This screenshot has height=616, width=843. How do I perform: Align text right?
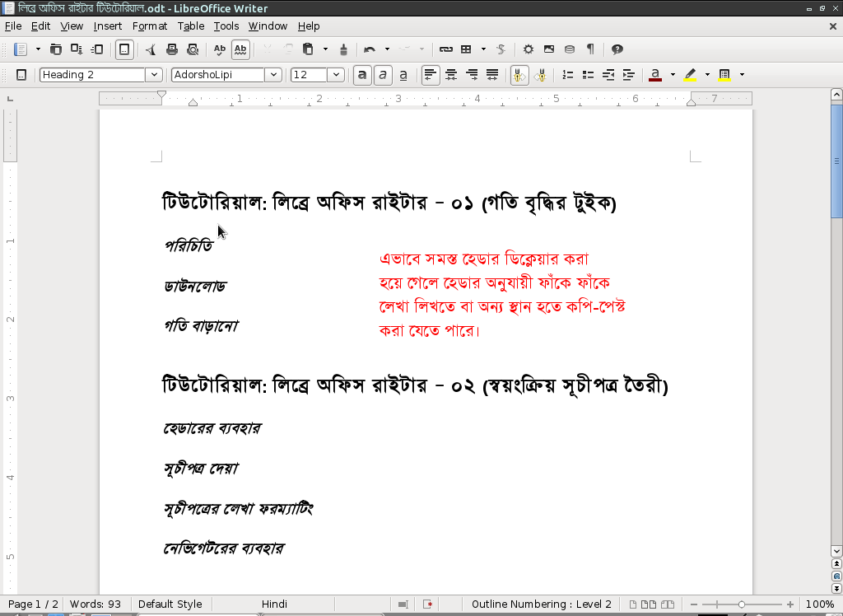(x=472, y=75)
